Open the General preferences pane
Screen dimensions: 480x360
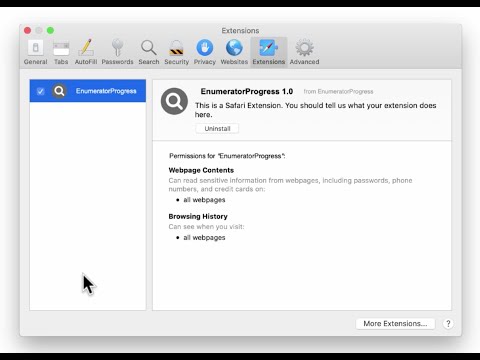point(35,53)
